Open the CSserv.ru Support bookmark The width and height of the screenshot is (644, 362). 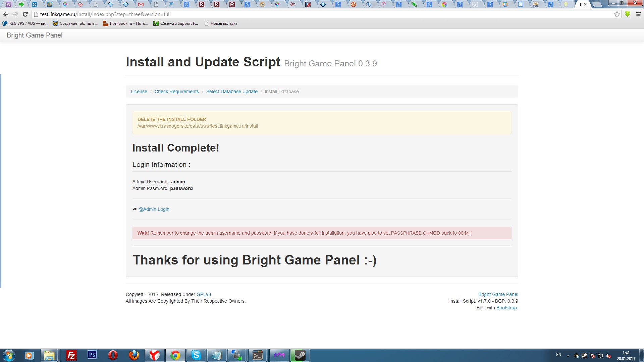pos(176,23)
